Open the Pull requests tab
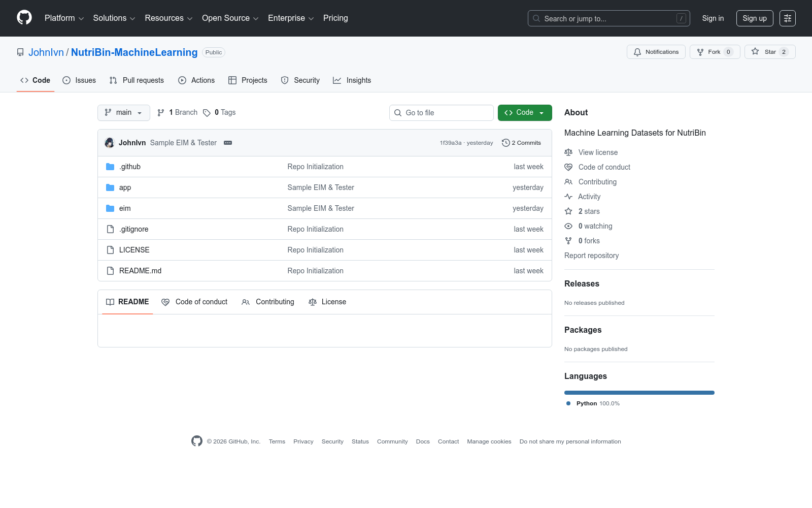Viewport: 812px width, 508px height. point(137,80)
